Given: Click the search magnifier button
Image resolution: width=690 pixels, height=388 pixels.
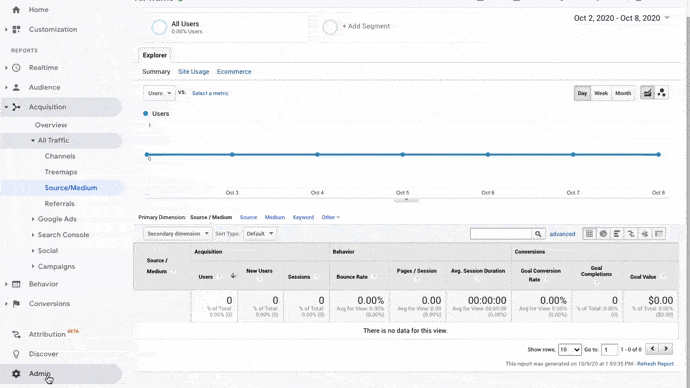Looking at the screenshot, I should pos(538,234).
